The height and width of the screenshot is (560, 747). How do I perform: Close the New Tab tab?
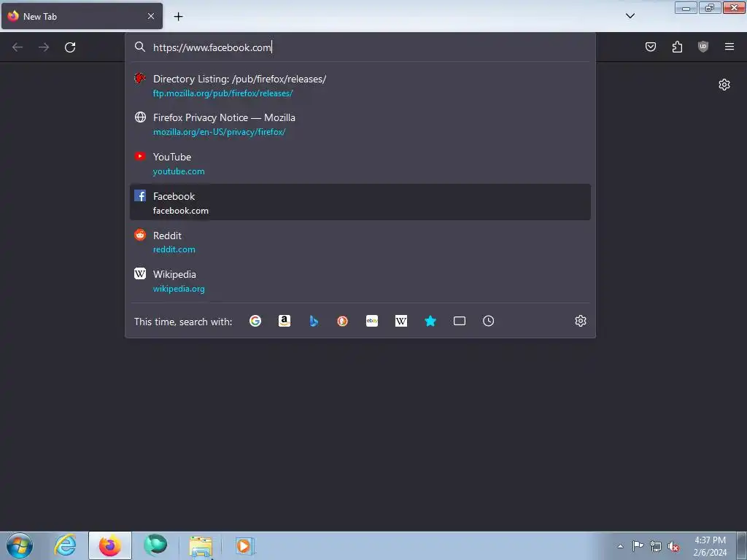coord(151,16)
